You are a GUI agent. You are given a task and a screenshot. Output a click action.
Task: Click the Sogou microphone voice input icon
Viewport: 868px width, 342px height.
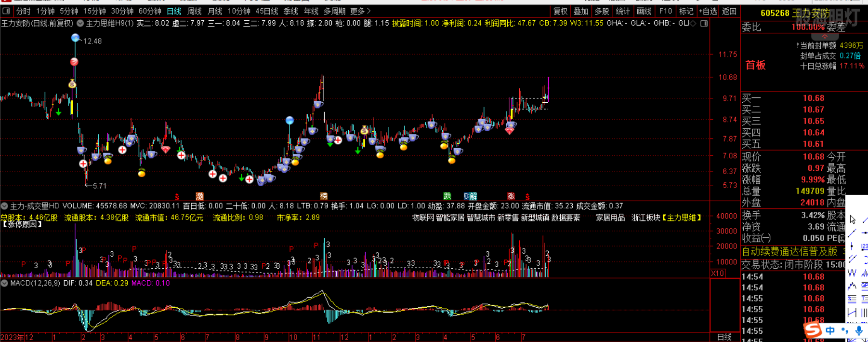(859, 330)
